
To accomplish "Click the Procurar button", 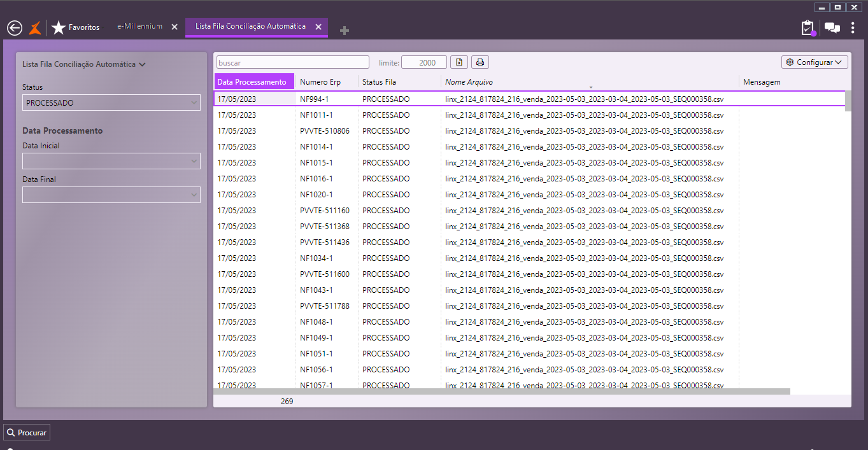I will [27, 432].
